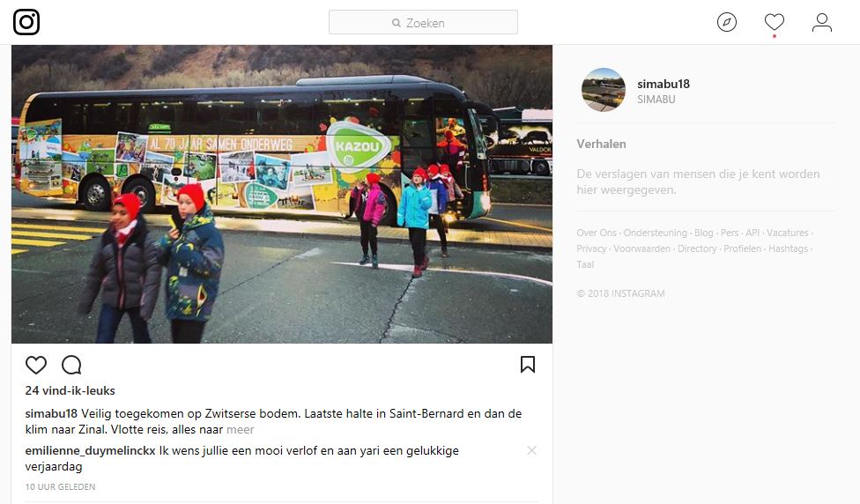Open the Taal language footer link

(x=585, y=264)
